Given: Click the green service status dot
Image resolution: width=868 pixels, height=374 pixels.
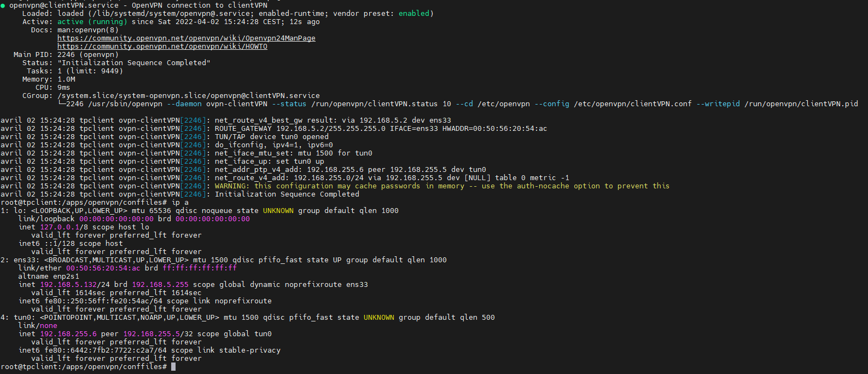Looking at the screenshot, I should pos(3,5).
